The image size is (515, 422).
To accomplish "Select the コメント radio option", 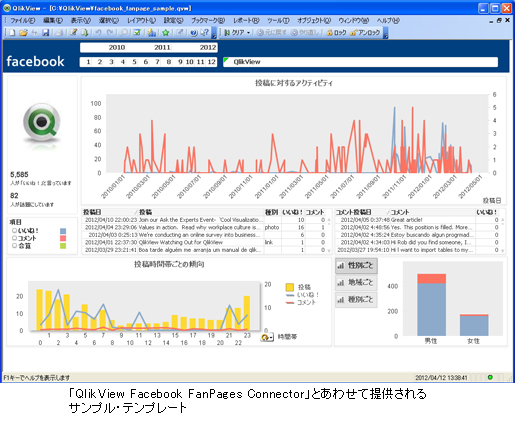I will coord(14,238).
